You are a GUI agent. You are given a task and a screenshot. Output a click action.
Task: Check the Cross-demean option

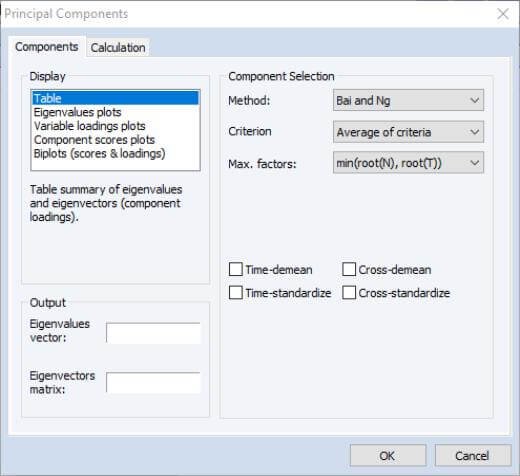coord(349,269)
